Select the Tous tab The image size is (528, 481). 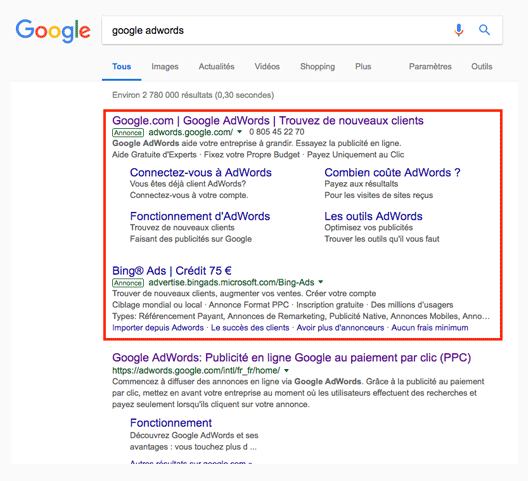coord(122,67)
